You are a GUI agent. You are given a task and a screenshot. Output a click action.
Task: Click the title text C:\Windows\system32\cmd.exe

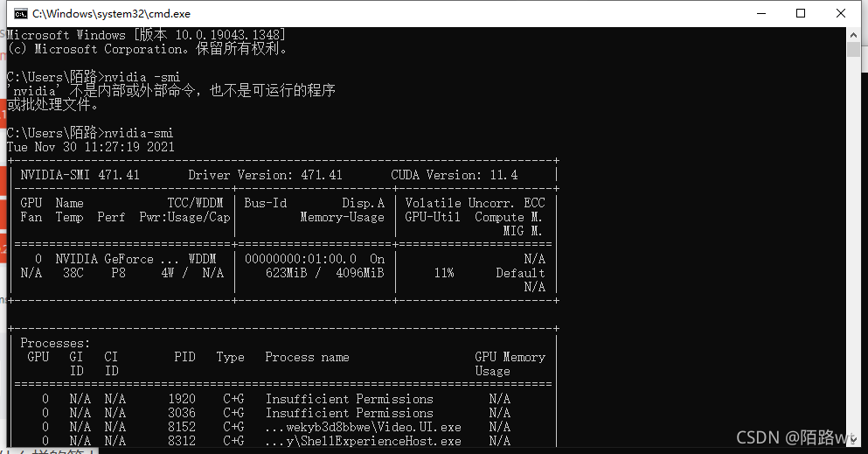[111, 13]
